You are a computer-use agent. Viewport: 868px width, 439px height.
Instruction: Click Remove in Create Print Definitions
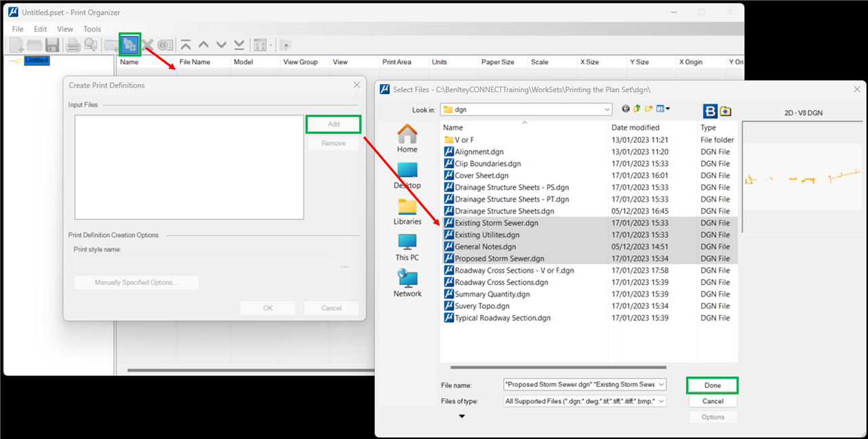click(334, 143)
